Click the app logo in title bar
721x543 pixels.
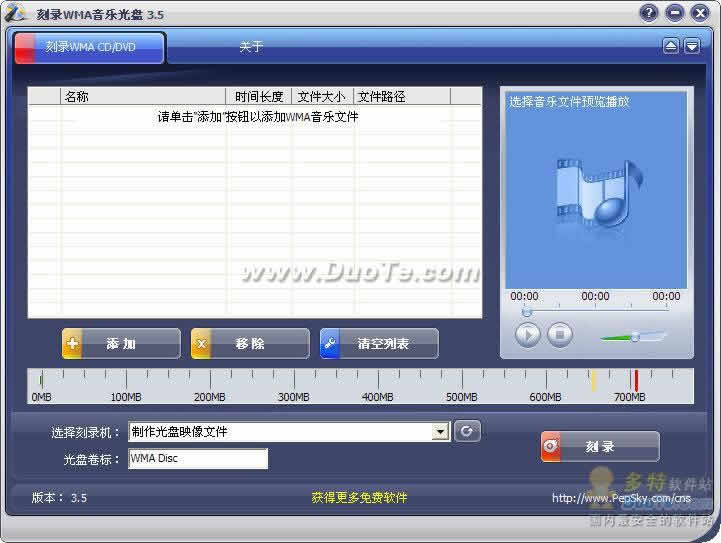[16, 13]
